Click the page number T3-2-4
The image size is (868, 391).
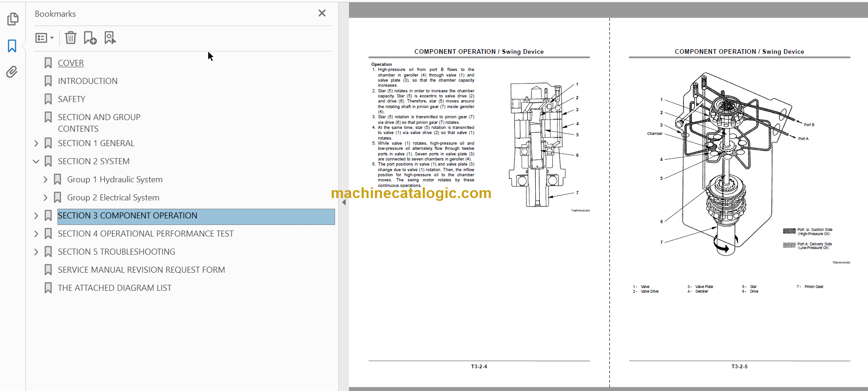(479, 366)
